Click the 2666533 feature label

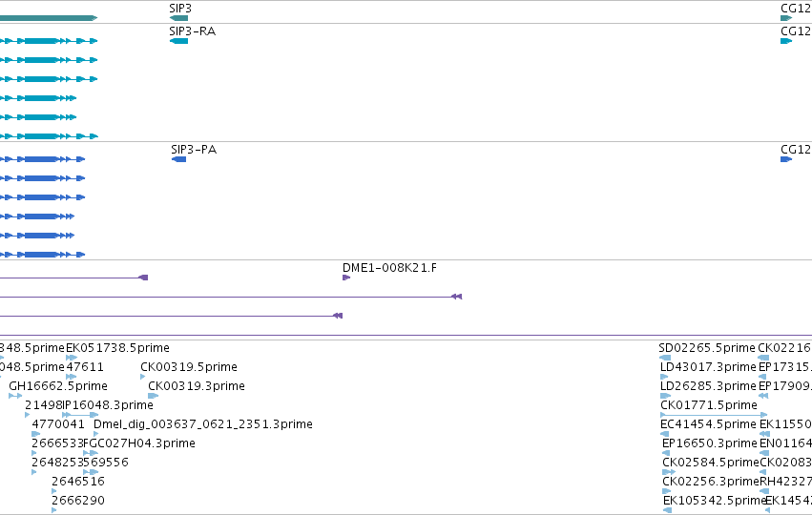click(57, 443)
